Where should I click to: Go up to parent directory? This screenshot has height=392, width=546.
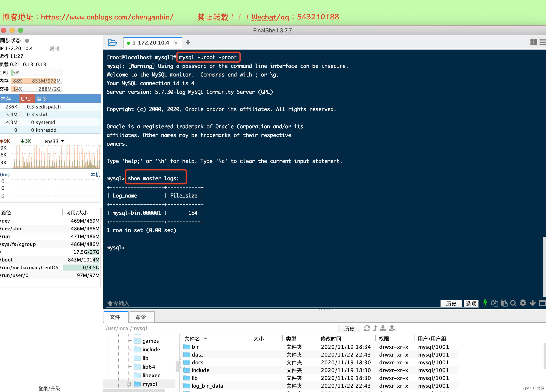point(375,328)
